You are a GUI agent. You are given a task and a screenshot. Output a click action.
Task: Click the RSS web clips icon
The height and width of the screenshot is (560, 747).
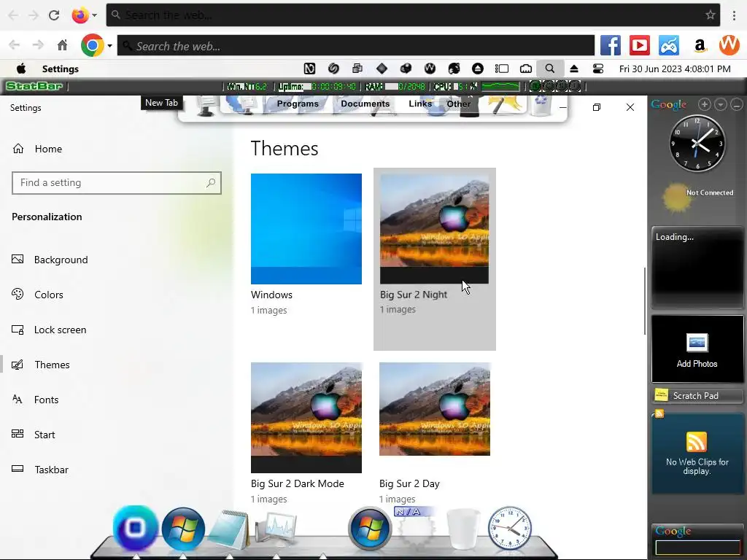(x=697, y=441)
